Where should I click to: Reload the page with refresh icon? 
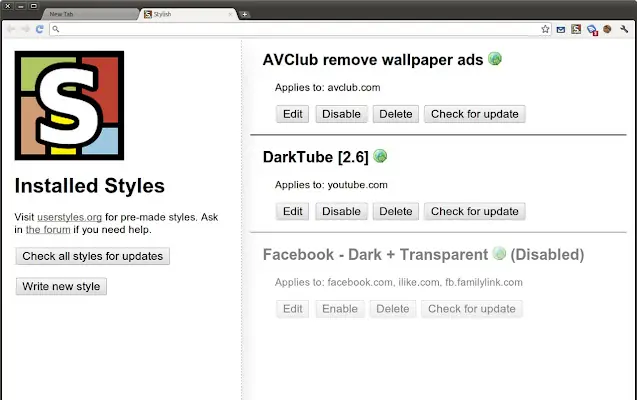click(39, 29)
